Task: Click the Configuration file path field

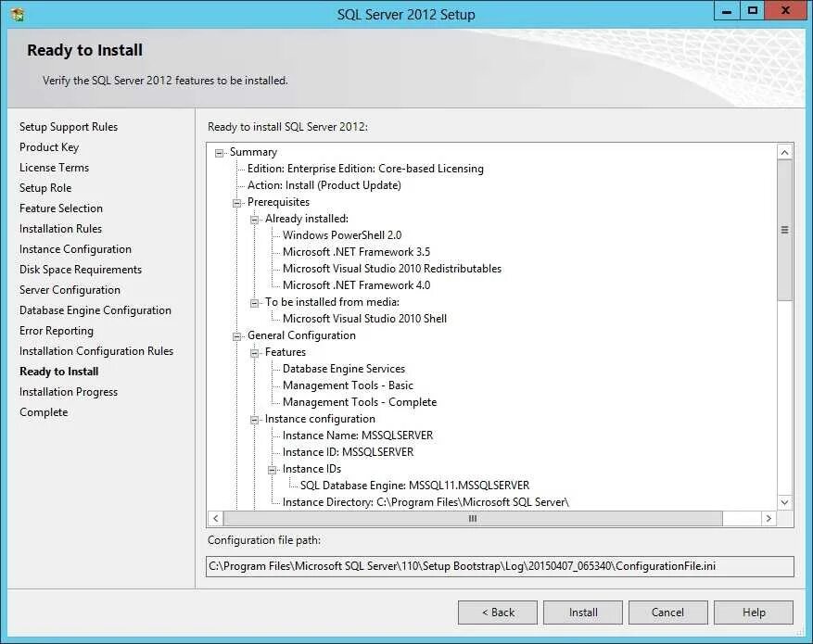Action: click(x=500, y=566)
